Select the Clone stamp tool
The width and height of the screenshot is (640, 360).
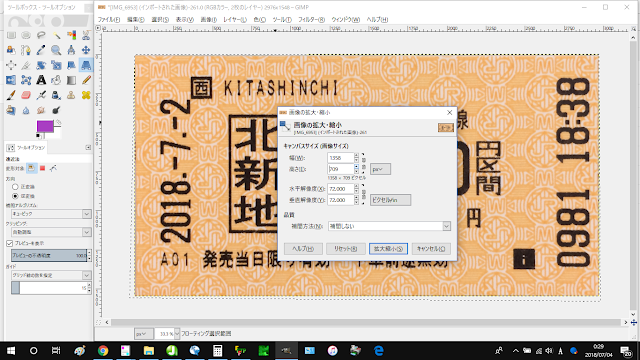pyautogui.click(x=71, y=95)
